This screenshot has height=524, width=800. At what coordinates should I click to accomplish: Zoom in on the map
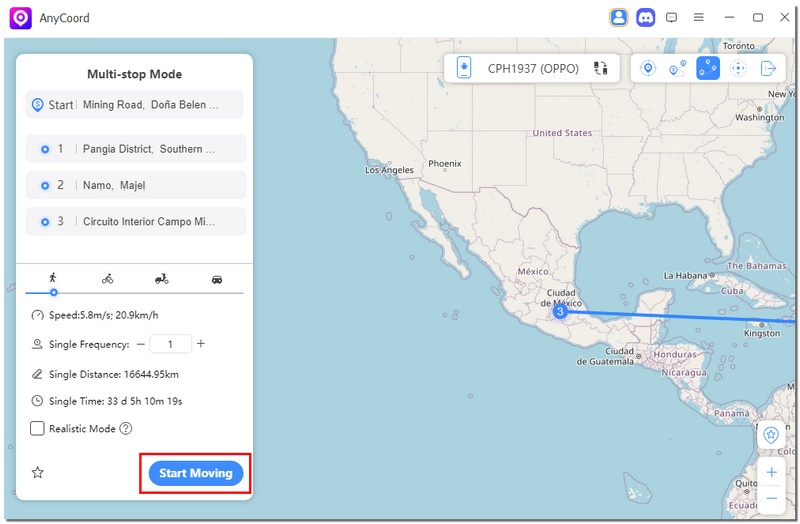tap(771, 472)
